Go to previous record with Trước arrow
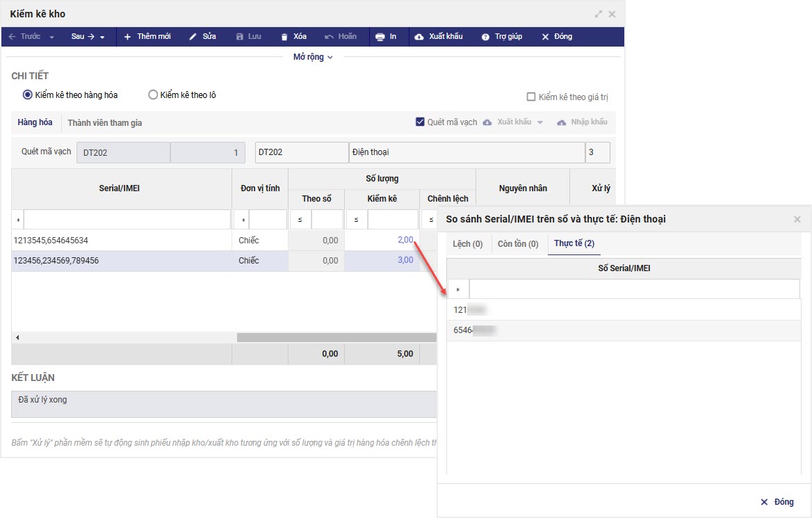812x518 pixels. click(x=24, y=37)
